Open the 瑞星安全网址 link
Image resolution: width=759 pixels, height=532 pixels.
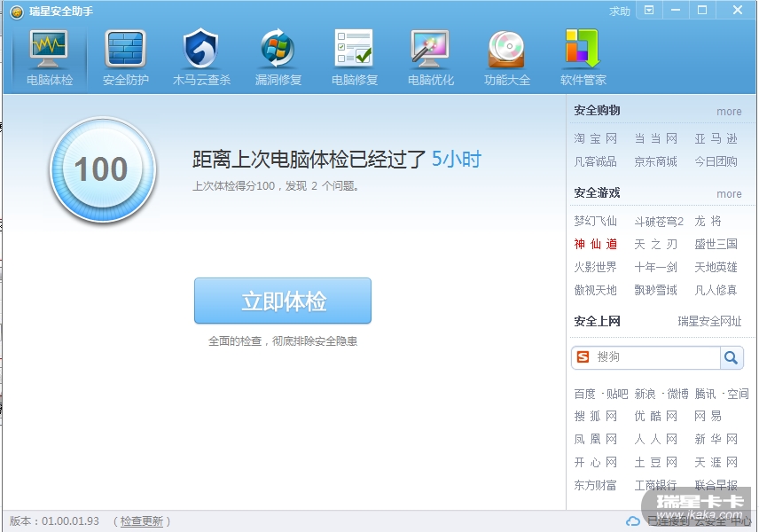709,321
